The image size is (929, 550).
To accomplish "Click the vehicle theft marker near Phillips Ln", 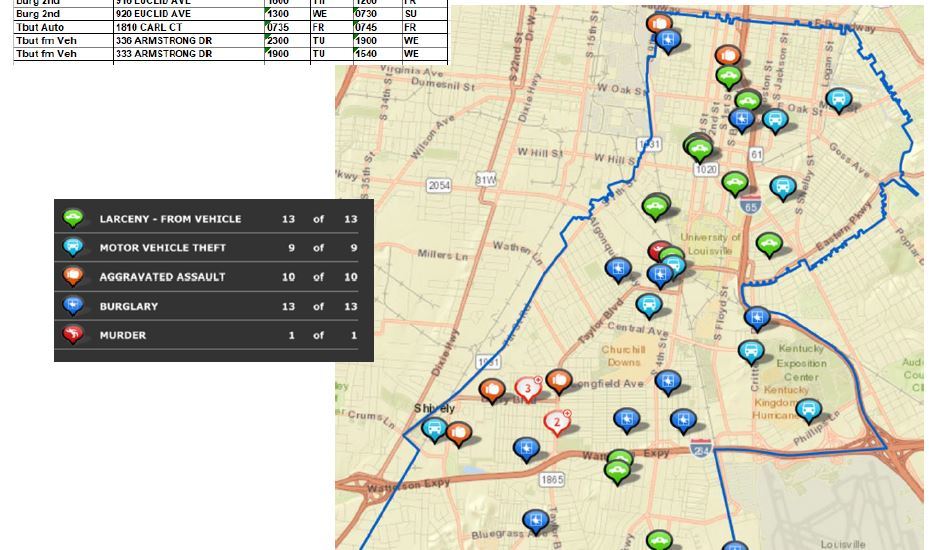I will tap(807, 410).
